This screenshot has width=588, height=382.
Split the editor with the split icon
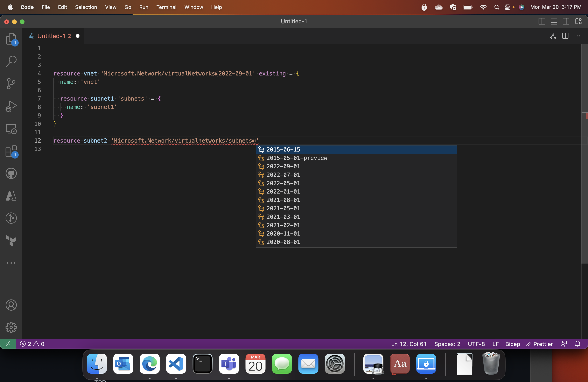[x=565, y=36]
